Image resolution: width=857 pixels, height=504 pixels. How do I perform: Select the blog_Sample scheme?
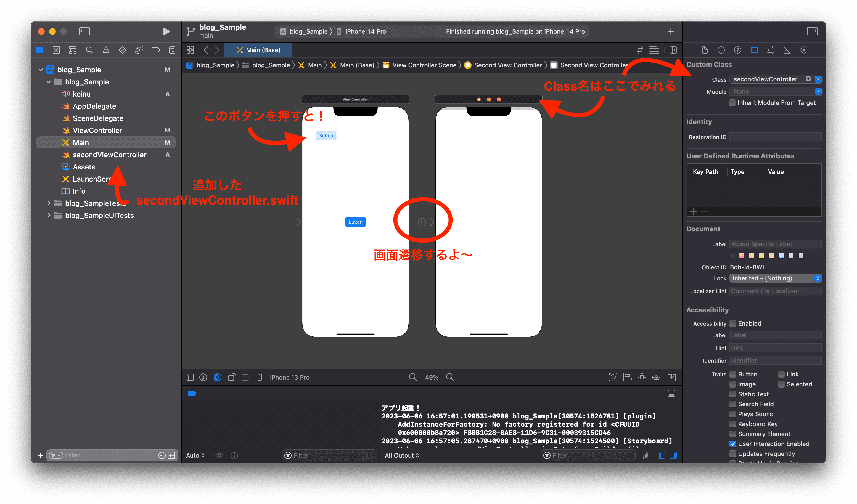coord(304,32)
